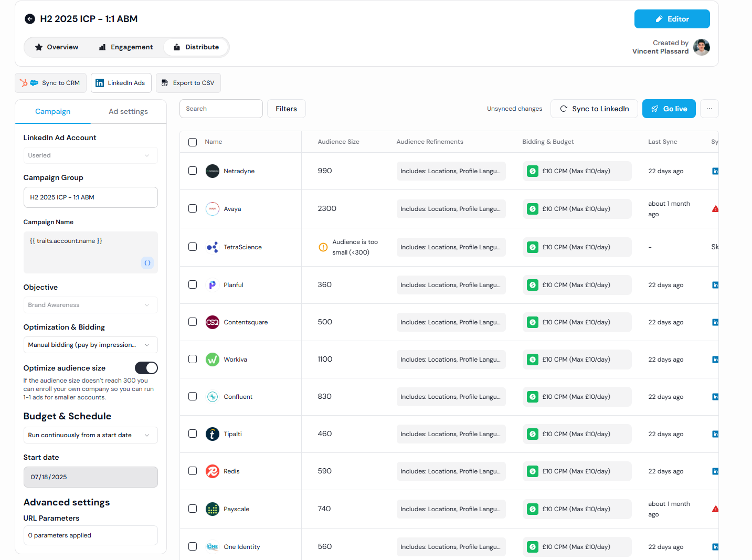Open the Ad settings tab
The image size is (752, 560).
[x=129, y=111]
